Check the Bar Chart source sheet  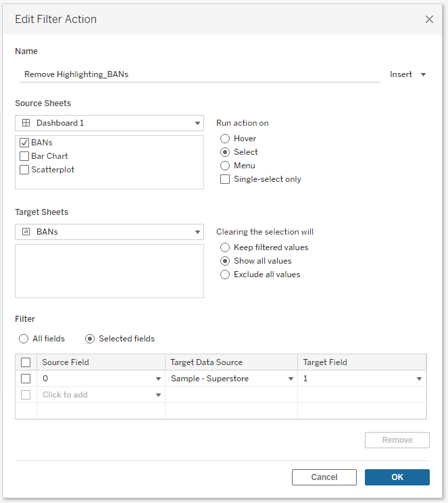(24, 156)
